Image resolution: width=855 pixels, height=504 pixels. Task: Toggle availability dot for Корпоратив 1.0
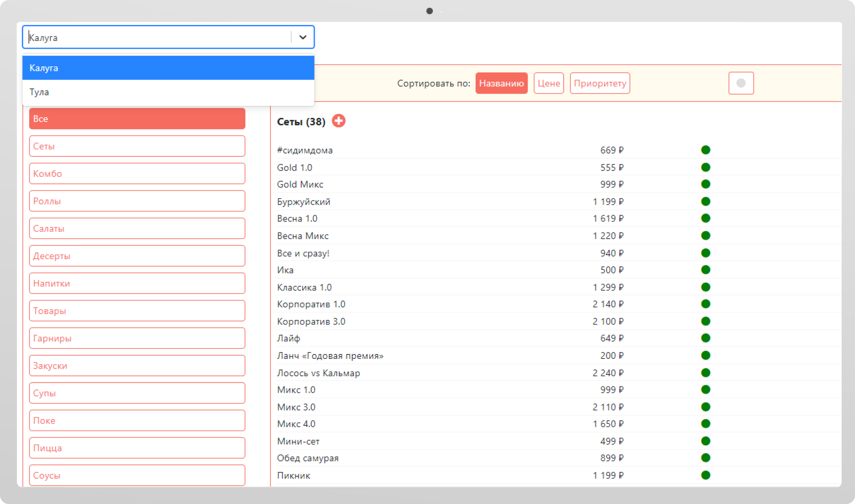coord(705,304)
